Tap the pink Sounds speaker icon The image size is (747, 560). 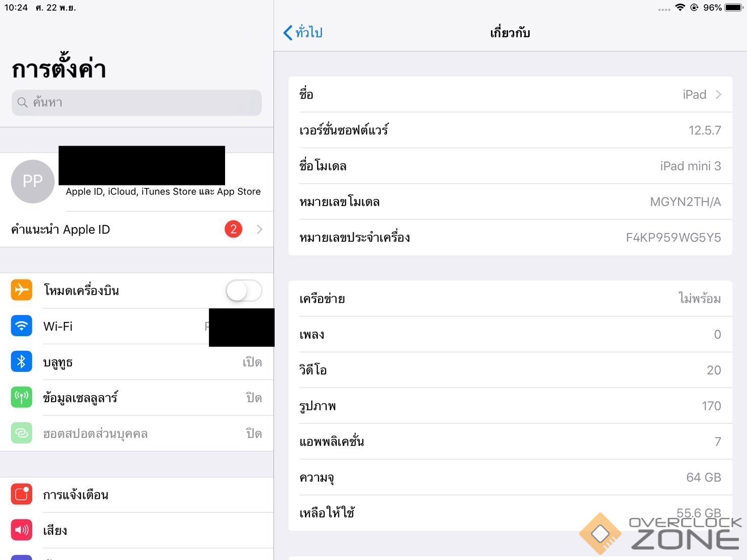pyautogui.click(x=22, y=530)
